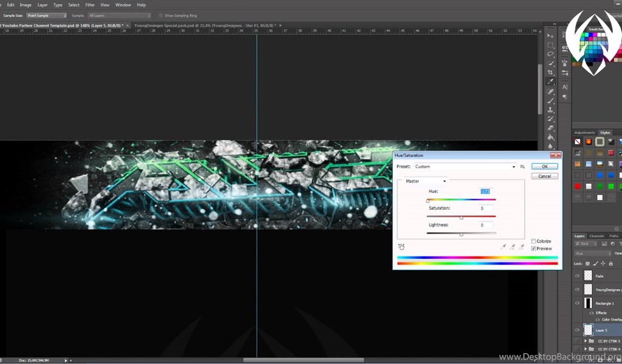Select the Clone Stamp tool
Image resolution: width=622 pixels, height=364 pixels.
click(x=550, y=110)
